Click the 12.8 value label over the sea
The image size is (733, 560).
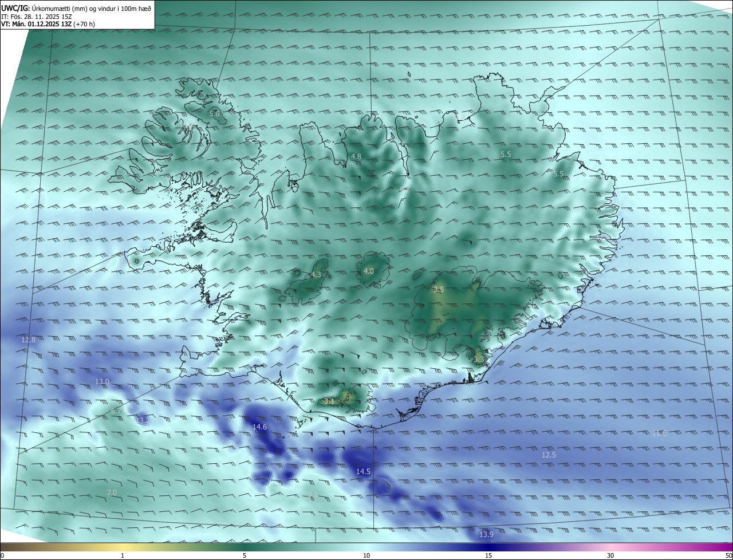[x=28, y=340]
